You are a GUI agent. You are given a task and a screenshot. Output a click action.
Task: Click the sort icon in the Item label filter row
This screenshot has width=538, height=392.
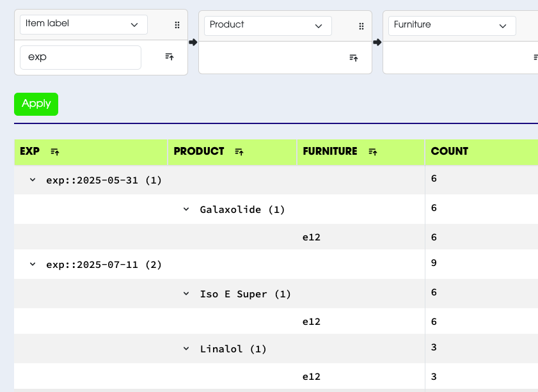click(x=169, y=57)
